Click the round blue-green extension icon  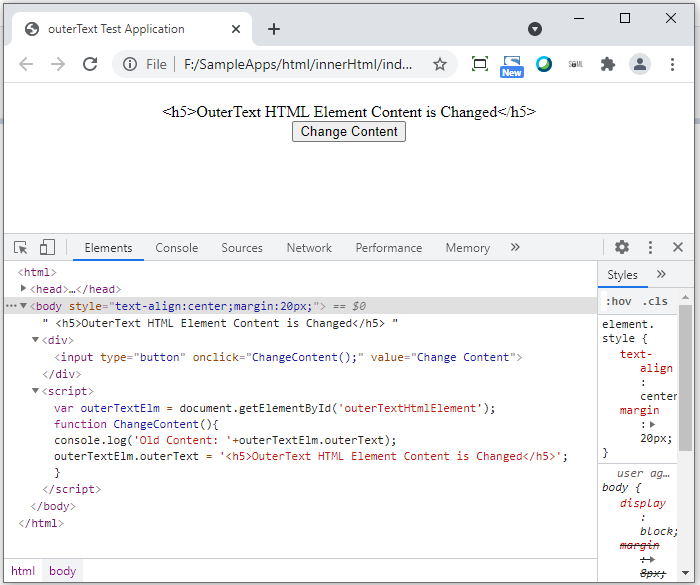[544, 64]
